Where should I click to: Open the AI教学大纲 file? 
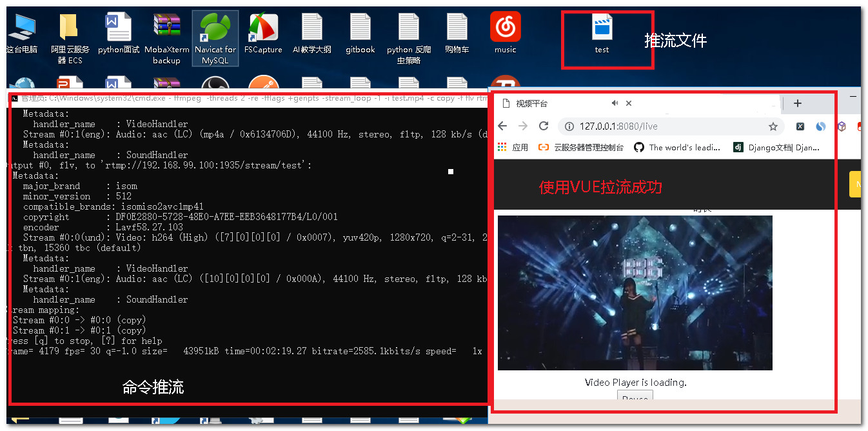pyautogui.click(x=311, y=29)
